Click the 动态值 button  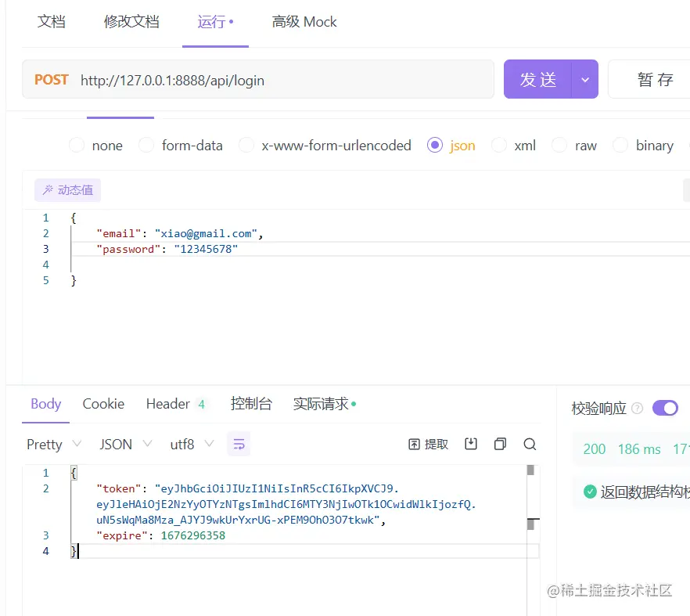[x=68, y=189]
